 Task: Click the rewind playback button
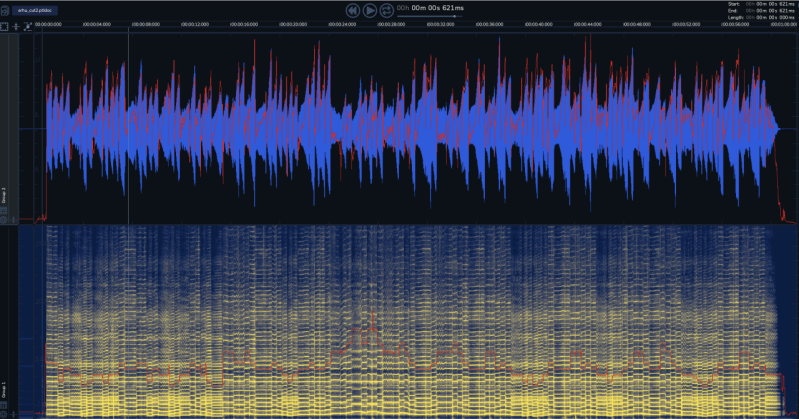tap(351, 9)
